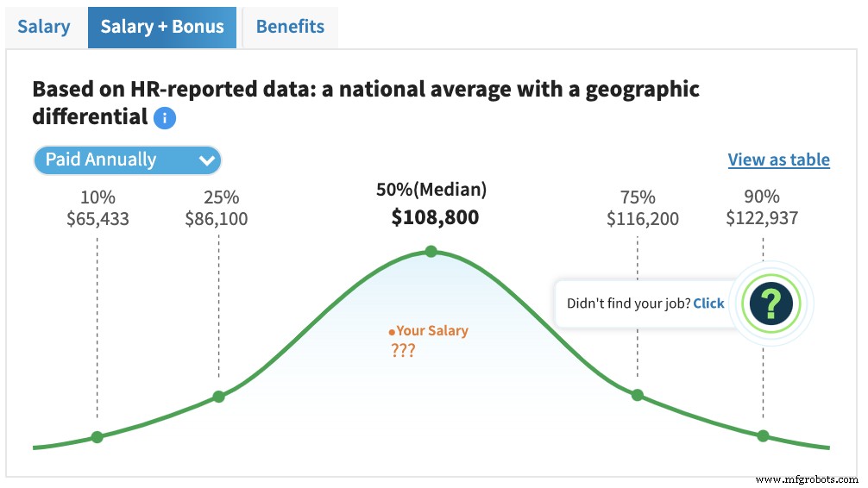Click the Paid Annually dropdown chevron arrow
This screenshot has width=868, height=488.
(x=206, y=160)
